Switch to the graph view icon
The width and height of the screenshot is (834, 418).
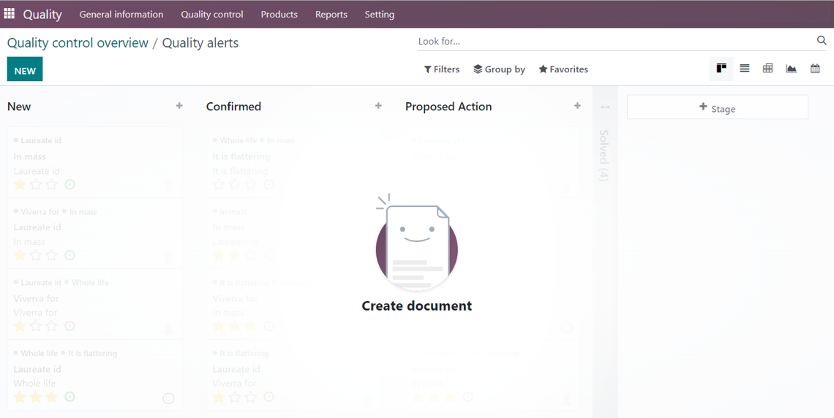pos(791,69)
